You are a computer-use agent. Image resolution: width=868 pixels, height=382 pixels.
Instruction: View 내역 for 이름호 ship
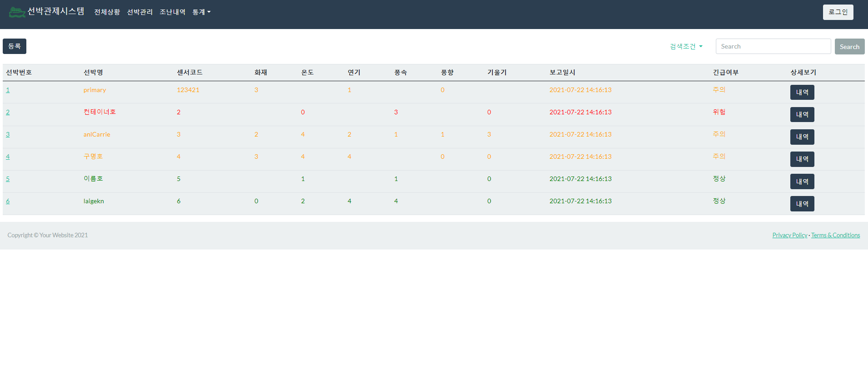pyautogui.click(x=802, y=181)
